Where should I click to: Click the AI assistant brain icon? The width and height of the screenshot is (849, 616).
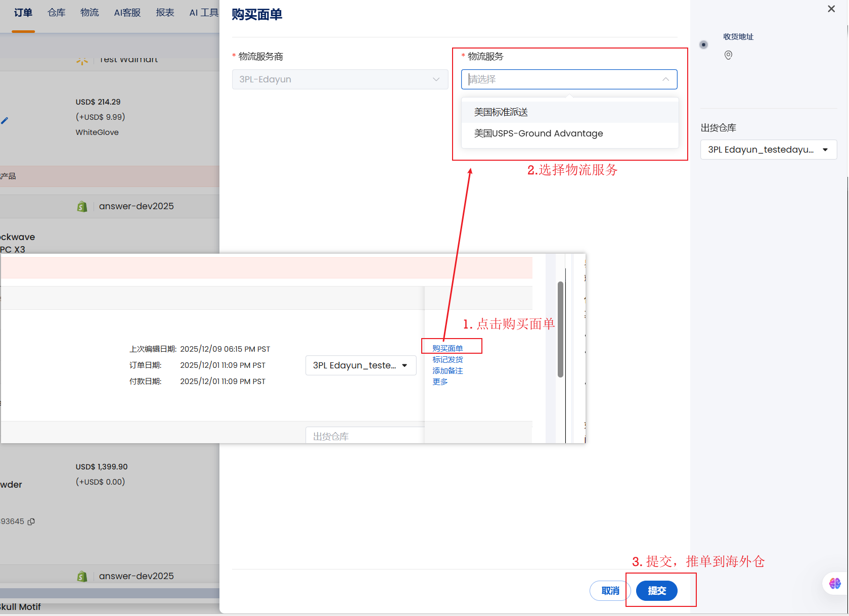(x=835, y=584)
